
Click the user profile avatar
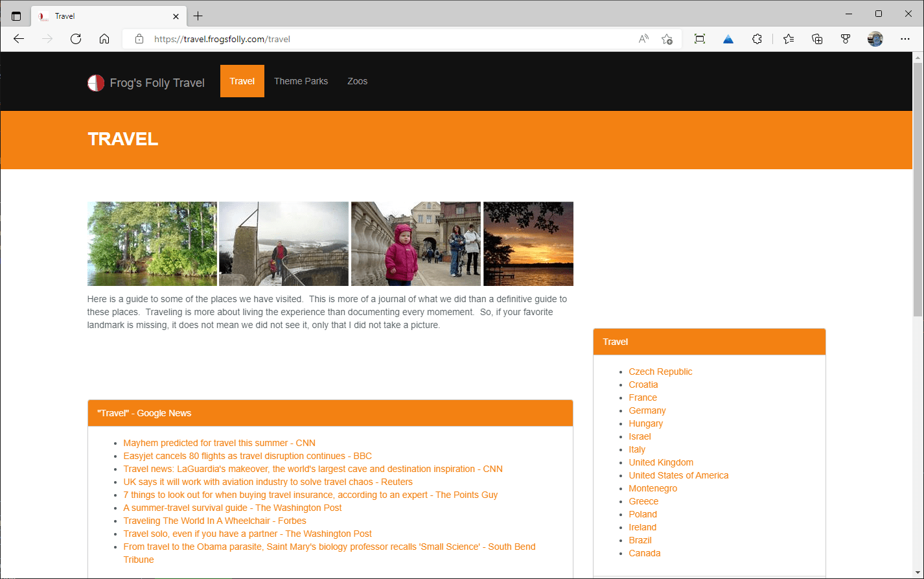click(x=875, y=39)
